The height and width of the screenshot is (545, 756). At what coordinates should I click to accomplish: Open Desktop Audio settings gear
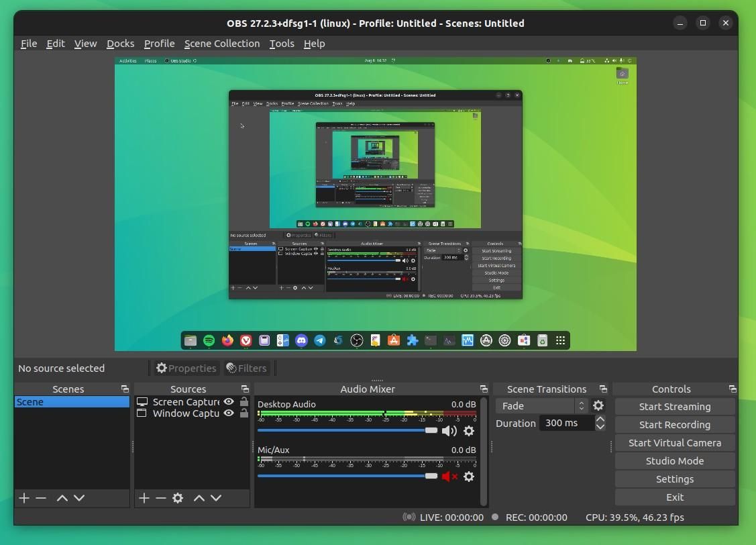coord(469,431)
